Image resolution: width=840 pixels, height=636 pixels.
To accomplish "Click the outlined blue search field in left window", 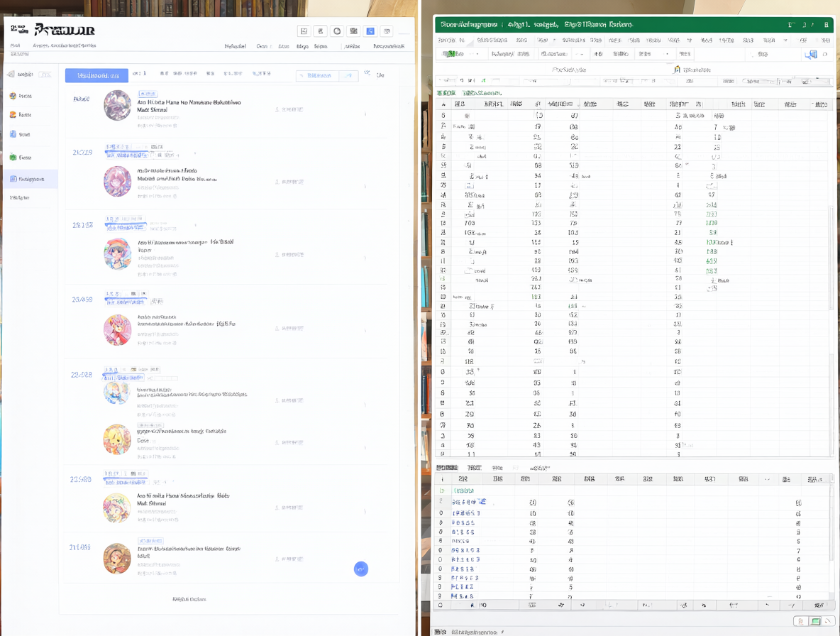I will coord(327,75).
